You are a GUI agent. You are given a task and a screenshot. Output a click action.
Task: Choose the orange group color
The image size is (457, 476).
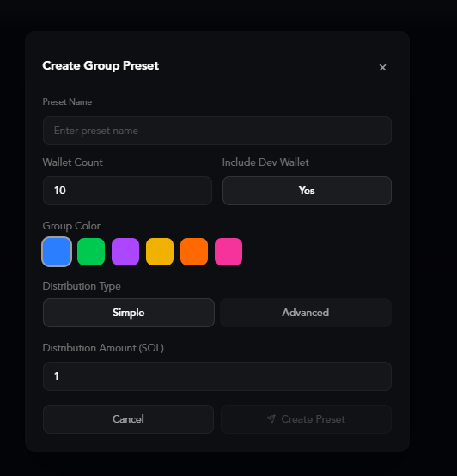click(194, 252)
